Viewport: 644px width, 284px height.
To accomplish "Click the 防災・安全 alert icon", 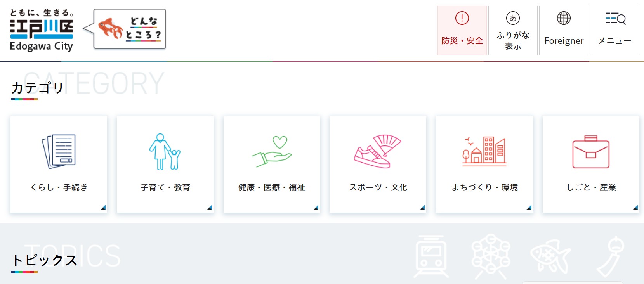I will 462,17.
